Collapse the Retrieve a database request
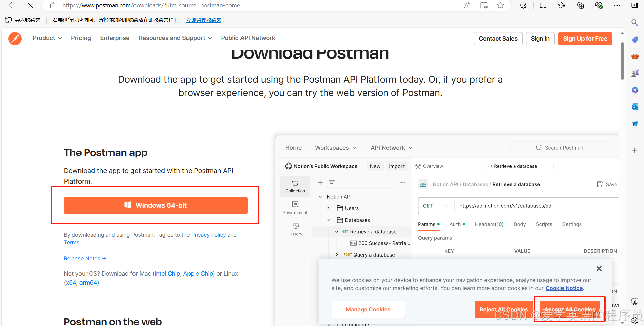The image size is (644, 326). tap(337, 232)
